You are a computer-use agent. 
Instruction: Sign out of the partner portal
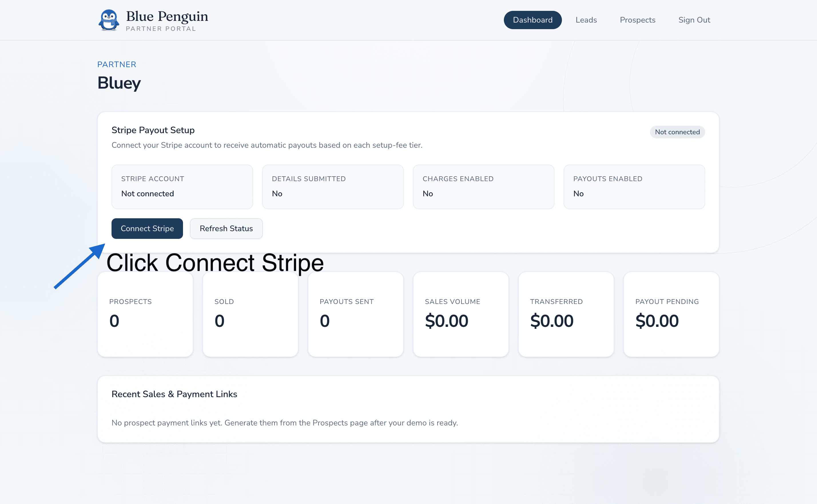[694, 20]
